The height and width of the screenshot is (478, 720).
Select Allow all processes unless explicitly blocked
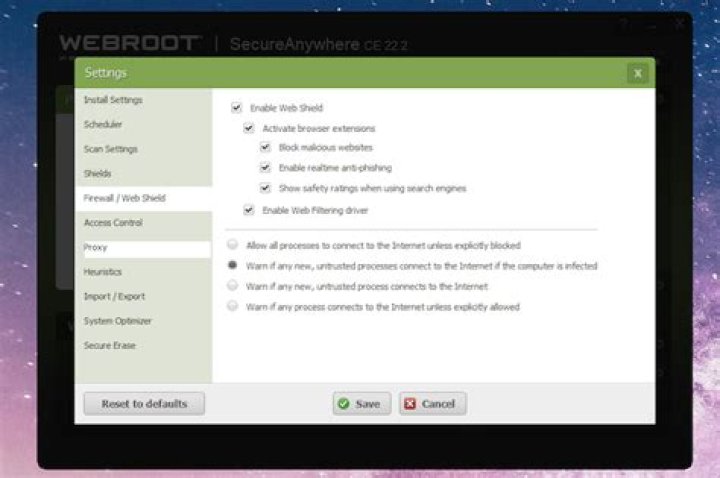click(x=233, y=245)
